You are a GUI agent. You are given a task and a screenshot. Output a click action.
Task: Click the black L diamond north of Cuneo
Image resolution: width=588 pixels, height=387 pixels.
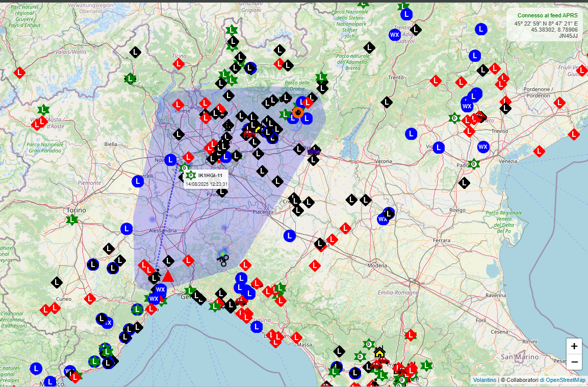tap(57, 282)
